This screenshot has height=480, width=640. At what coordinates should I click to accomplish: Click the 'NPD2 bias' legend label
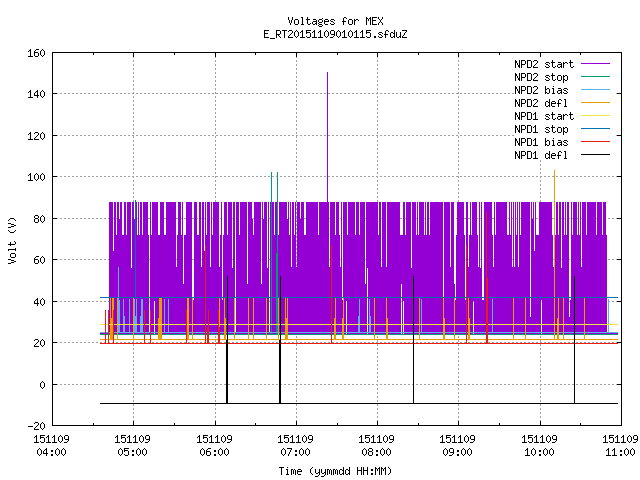(x=541, y=90)
